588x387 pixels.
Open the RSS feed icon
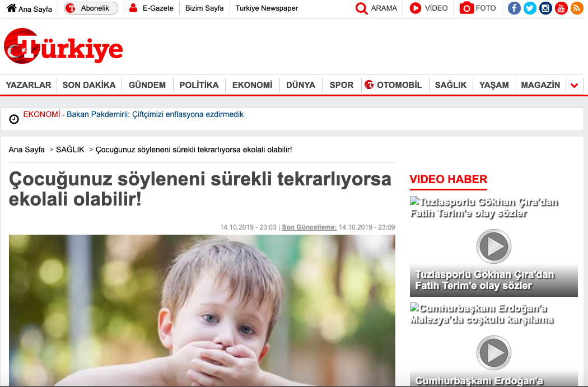577,8
